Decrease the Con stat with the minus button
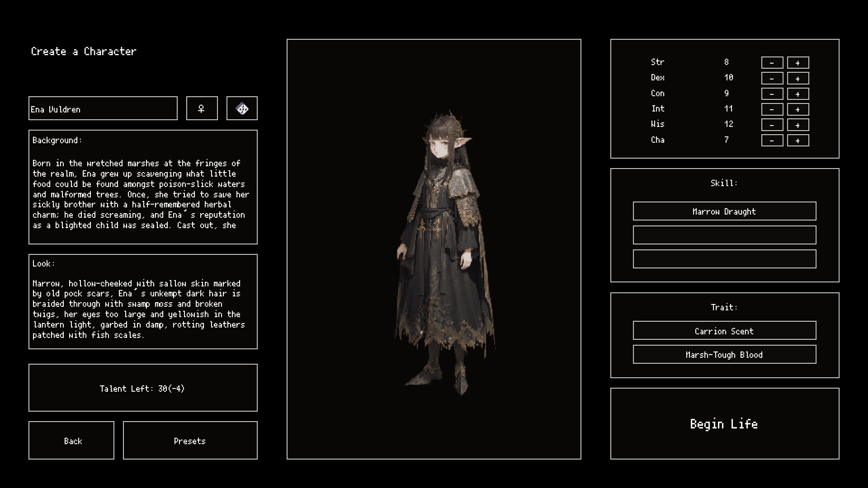The width and height of the screenshot is (868, 488). point(772,94)
